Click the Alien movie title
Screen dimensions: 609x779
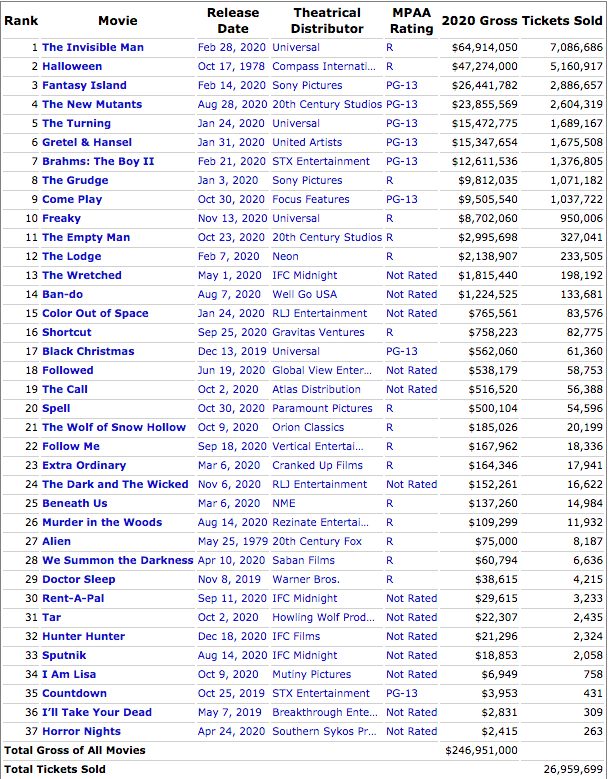(x=56, y=541)
